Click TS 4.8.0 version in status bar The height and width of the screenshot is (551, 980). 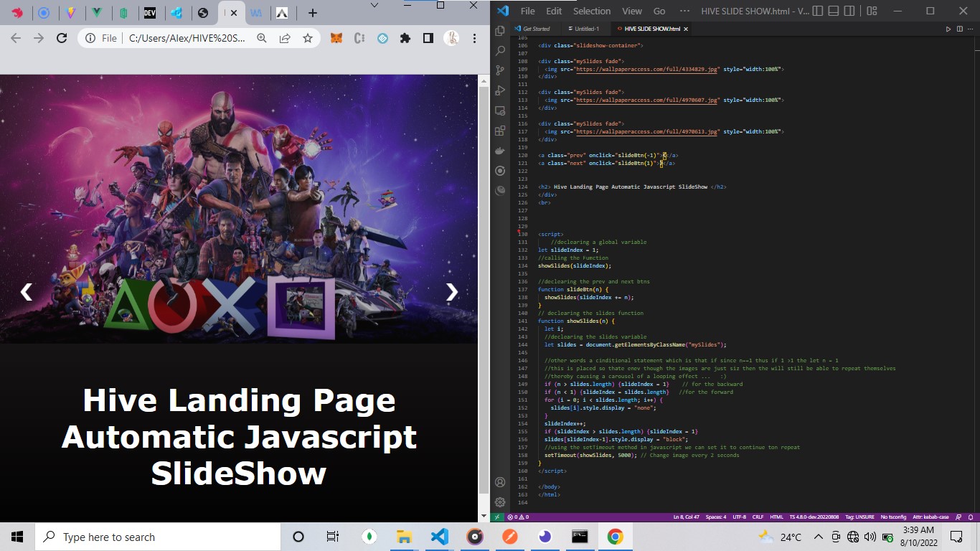[813, 517]
